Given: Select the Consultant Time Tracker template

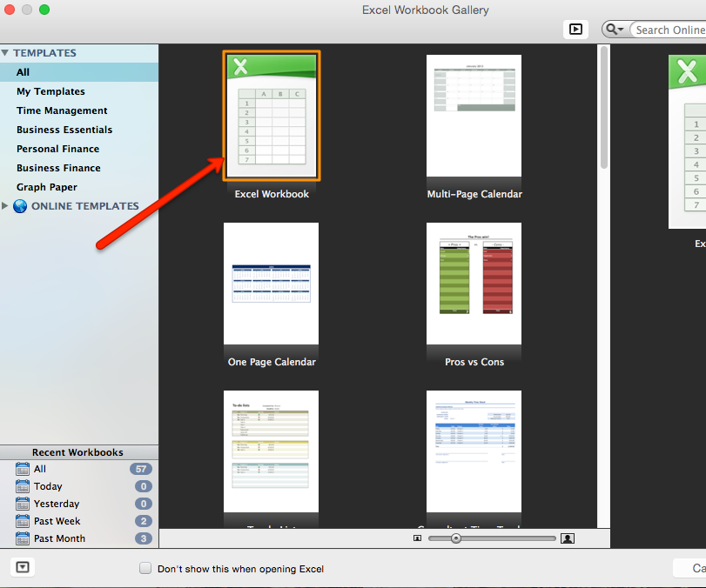Looking at the screenshot, I should 474,452.
